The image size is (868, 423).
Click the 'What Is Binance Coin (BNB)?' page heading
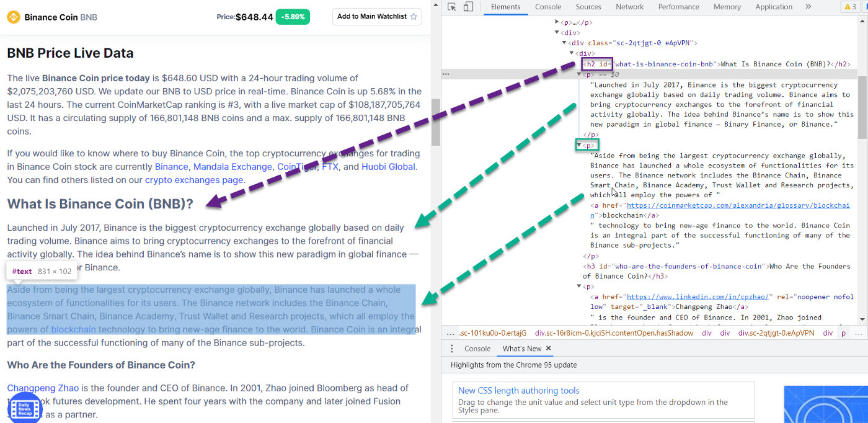pyautogui.click(x=100, y=203)
